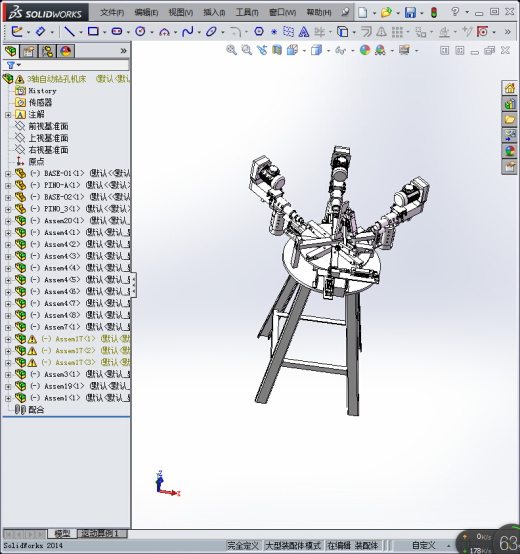
Task: Expand the Assem19<1> tree node
Action: 8,387
